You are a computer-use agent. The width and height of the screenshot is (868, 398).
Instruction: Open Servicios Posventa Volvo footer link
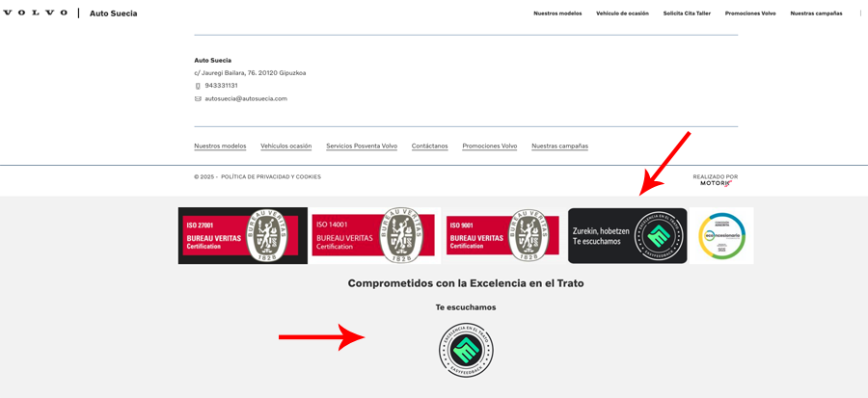(362, 146)
